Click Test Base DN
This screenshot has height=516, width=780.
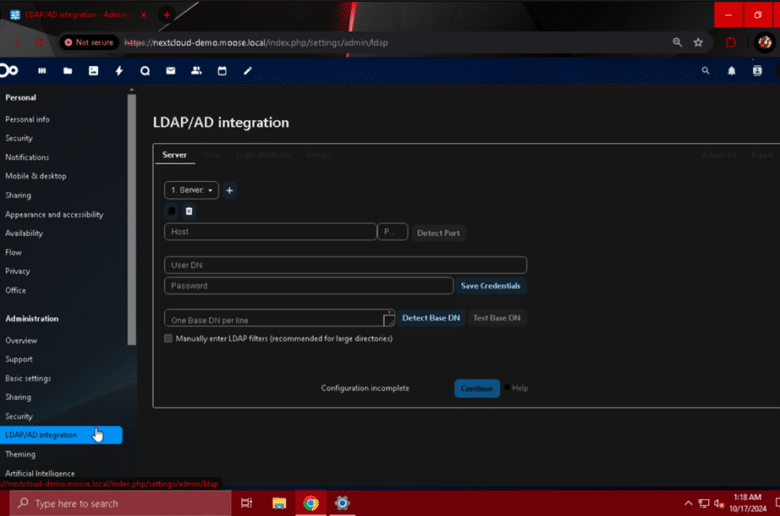[x=496, y=318]
